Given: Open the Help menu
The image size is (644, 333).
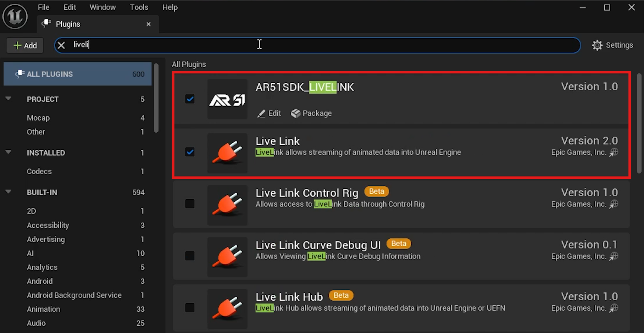Looking at the screenshot, I should pyautogui.click(x=170, y=7).
